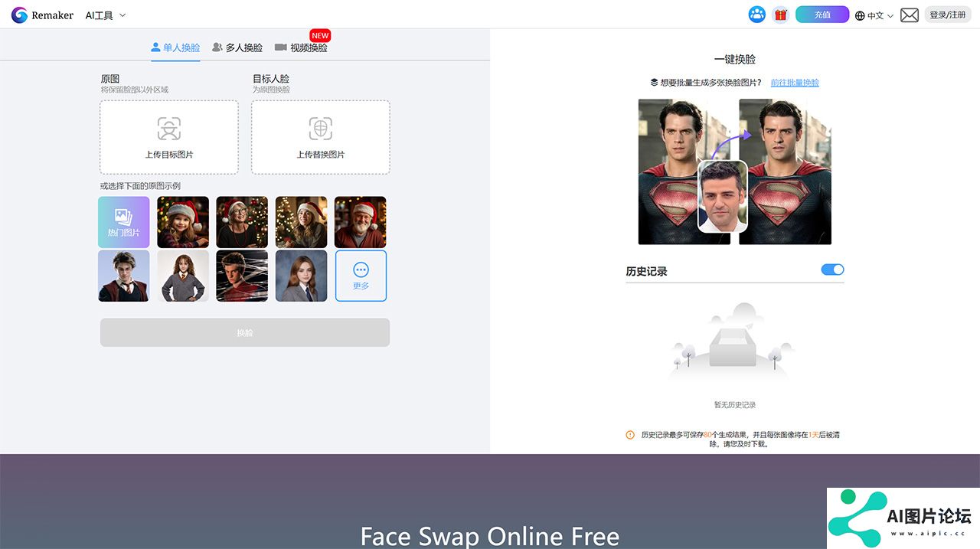Switch to the 多人换脸 tab

(237, 47)
